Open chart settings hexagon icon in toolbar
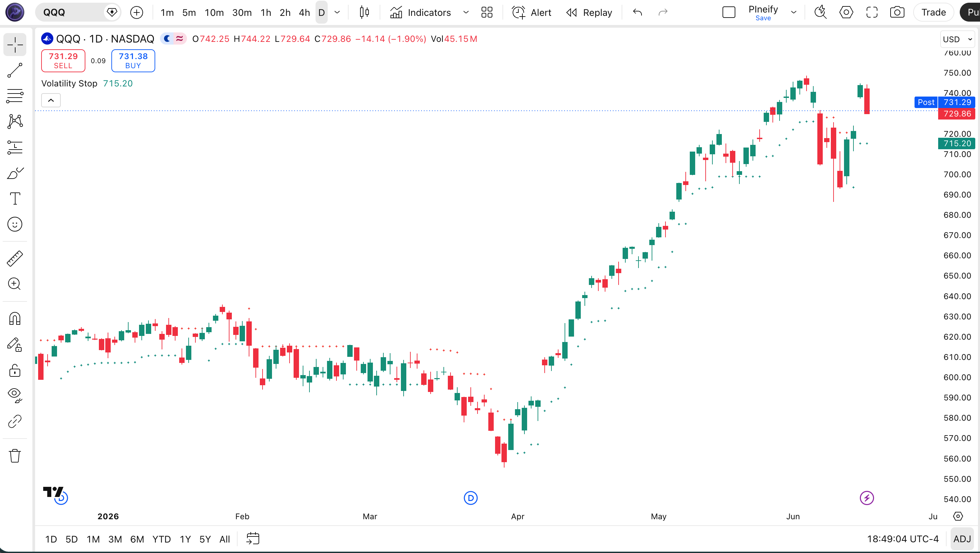The image size is (980, 553). coord(846,12)
